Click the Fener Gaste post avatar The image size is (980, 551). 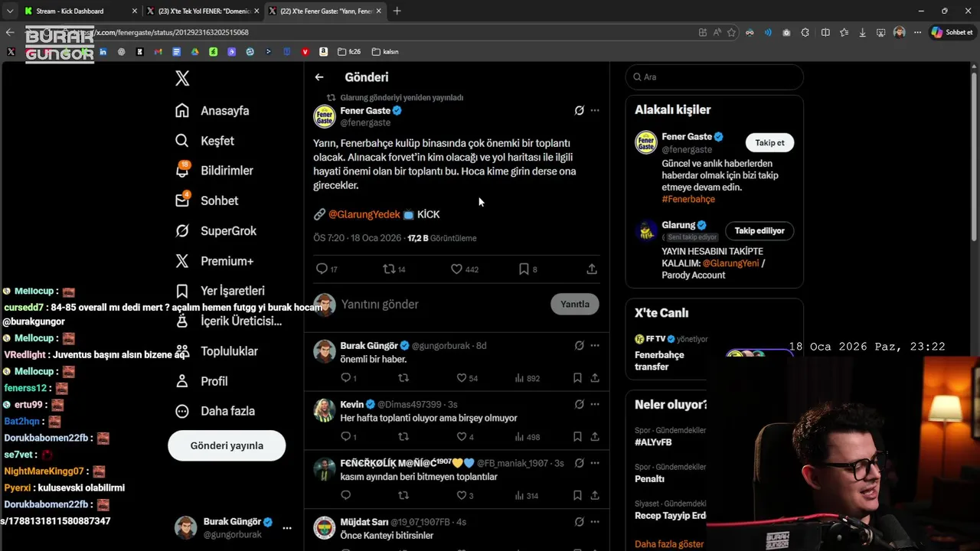(325, 116)
